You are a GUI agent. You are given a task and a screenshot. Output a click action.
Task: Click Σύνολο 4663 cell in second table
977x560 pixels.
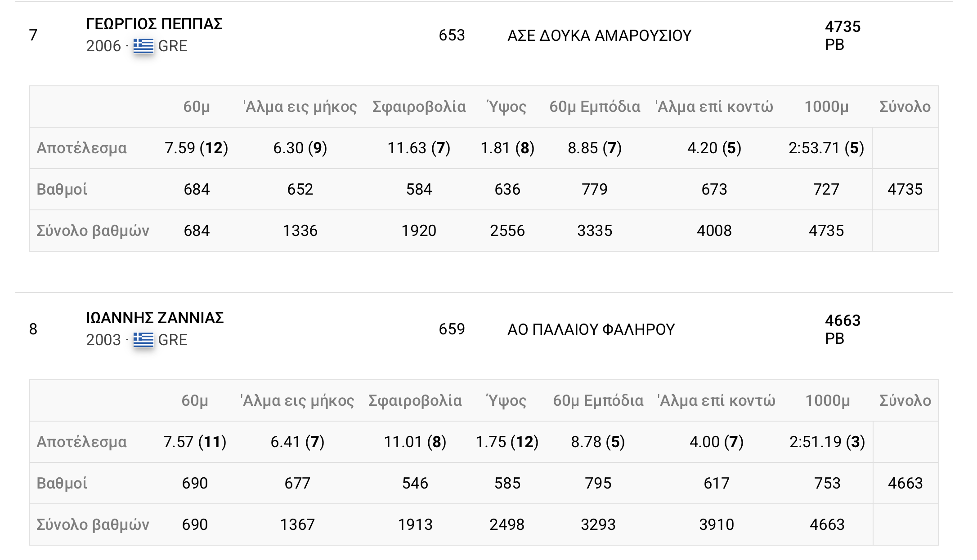(x=905, y=483)
